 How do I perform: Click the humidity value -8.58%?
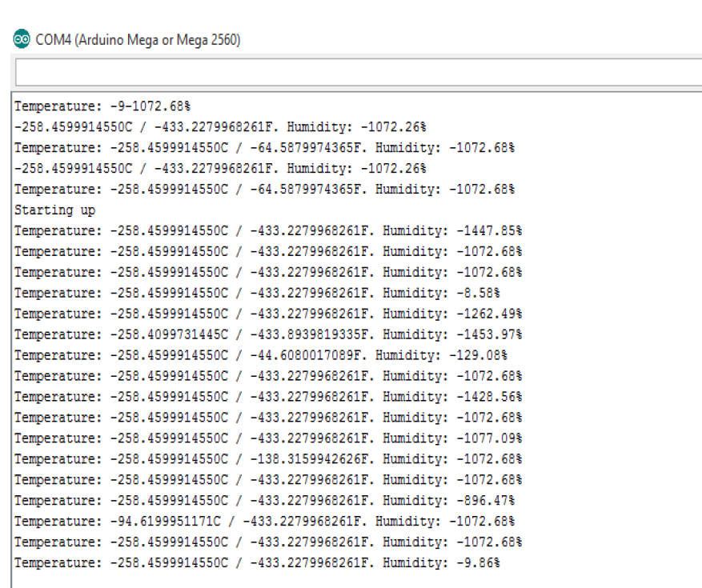tap(479, 293)
